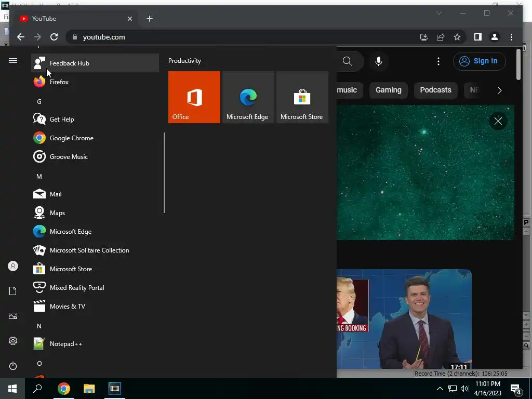Bookmark this page with the star
Viewport: 532px width, 399px height.
[457, 37]
